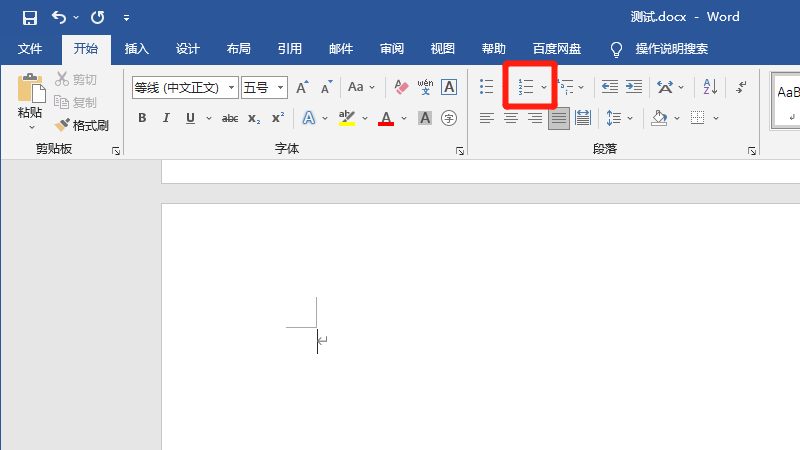Open the 段落 dialog launcher
Screen dimensions: 800x450
tap(752, 151)
